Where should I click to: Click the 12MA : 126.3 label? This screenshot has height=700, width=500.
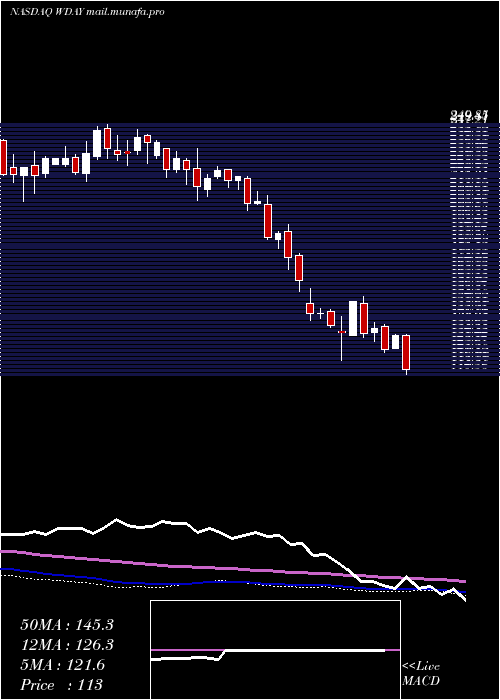click(x=67, y=645)
